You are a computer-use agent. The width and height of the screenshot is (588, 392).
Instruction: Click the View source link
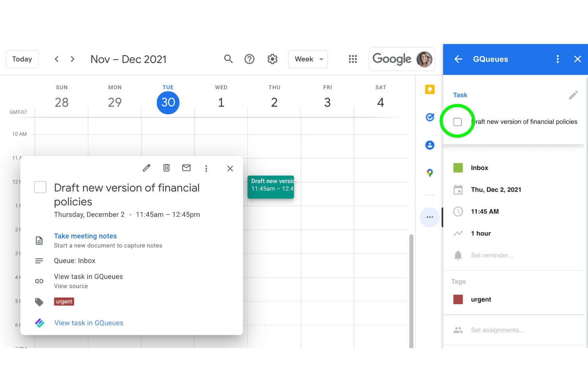[x=71, y=286]
